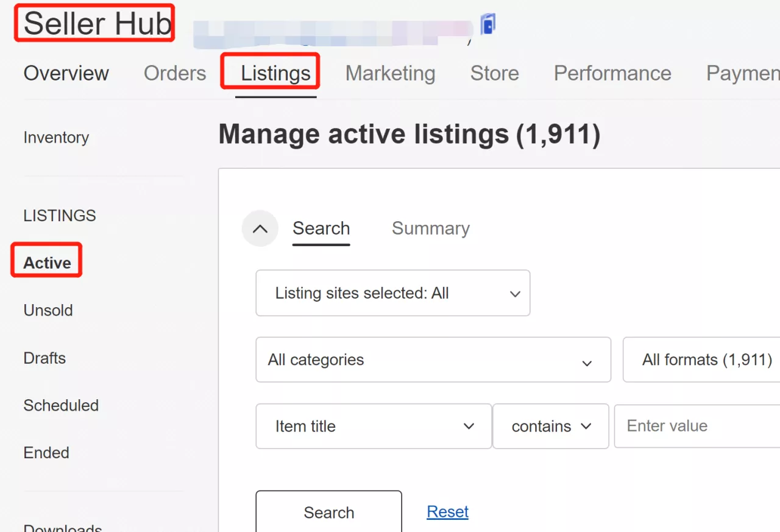The width and height of the screenshot is (780, 532).
Task: View Scheduled listings in sidebar
Action: (61, 405)
